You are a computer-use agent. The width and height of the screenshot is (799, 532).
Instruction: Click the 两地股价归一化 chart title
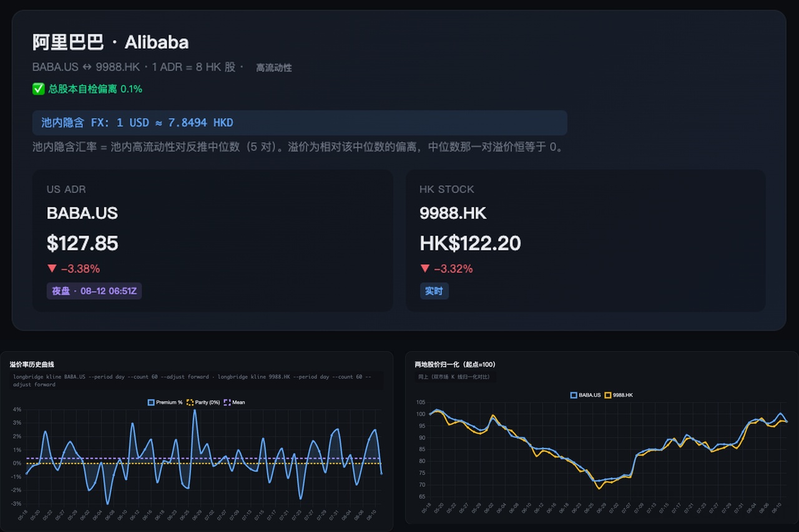[x=455, y=364]
